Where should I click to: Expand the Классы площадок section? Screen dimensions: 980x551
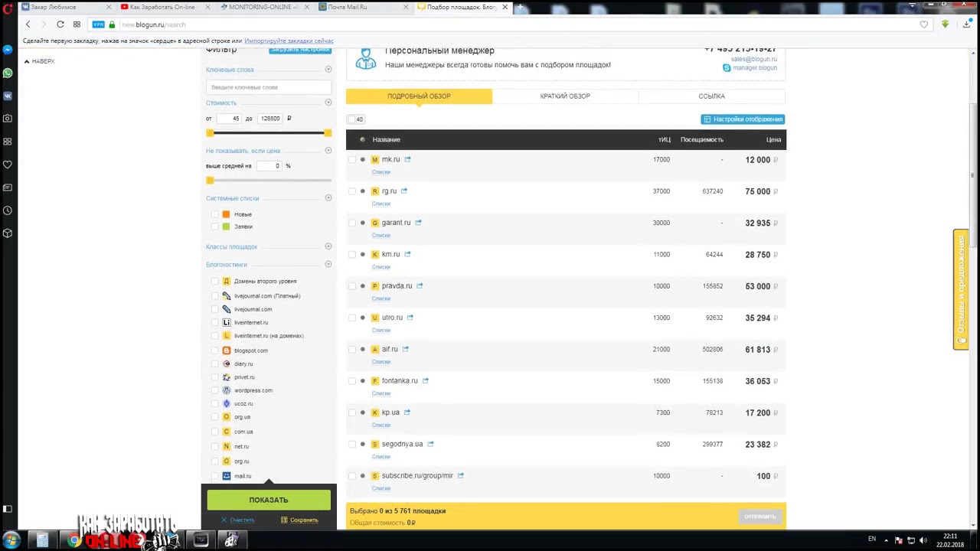tap(328, 246)
